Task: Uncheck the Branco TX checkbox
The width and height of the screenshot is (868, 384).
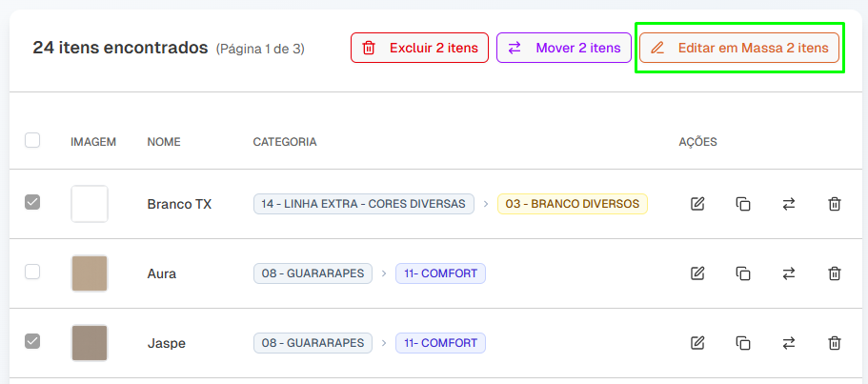Action: pos(32,202)
